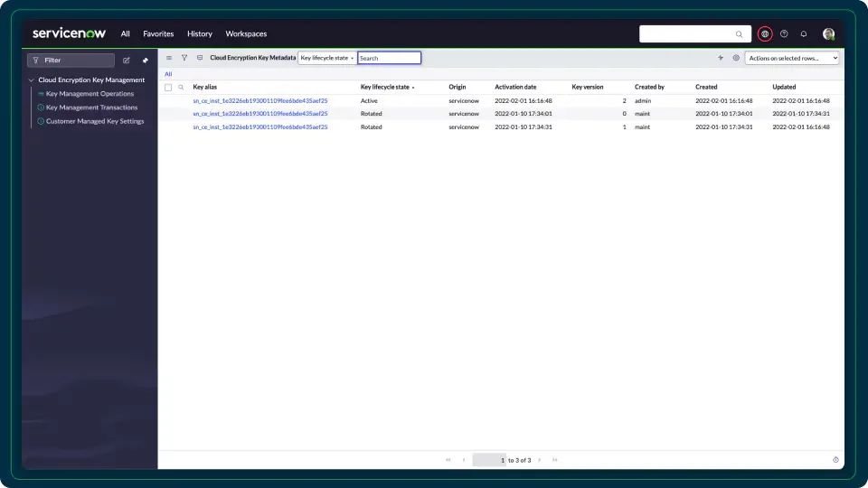
Task: Open the Favorites menu
Action: pyautogui.click(x=158, y=33)
